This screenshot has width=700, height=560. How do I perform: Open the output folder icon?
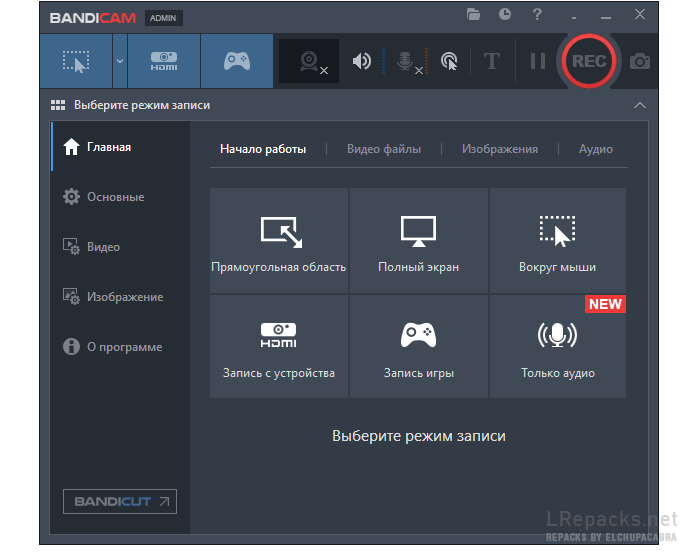pos(473,15)
